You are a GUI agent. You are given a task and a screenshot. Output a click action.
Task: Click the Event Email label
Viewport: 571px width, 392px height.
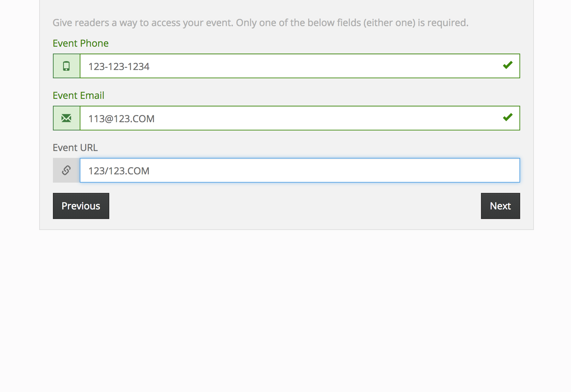click(x=79, y=95)
